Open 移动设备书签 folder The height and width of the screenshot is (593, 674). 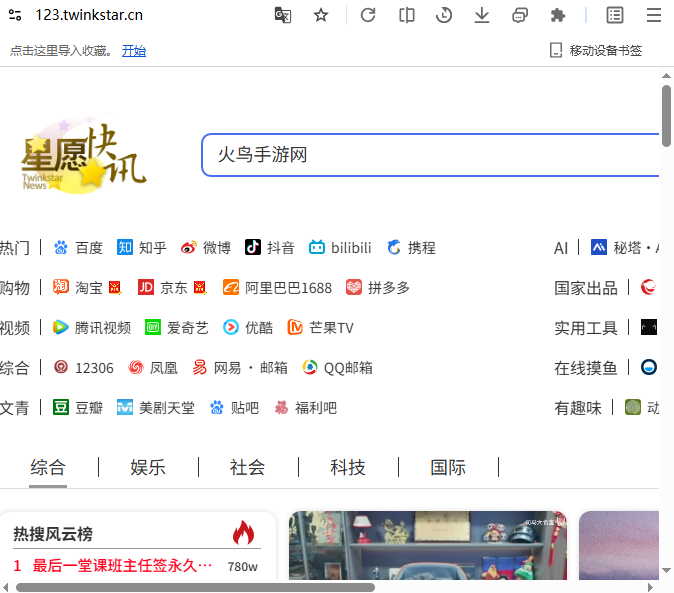click(x=596, y=50)
